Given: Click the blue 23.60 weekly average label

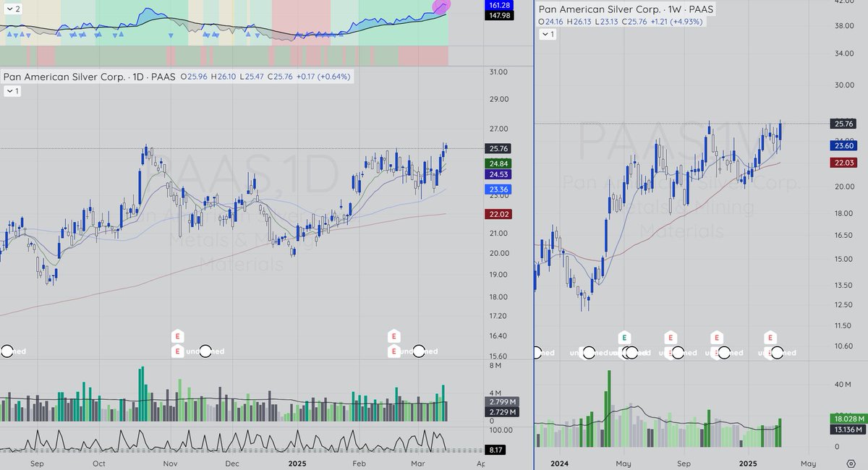Looking at the screenshot, I should (x=842, y=145).
